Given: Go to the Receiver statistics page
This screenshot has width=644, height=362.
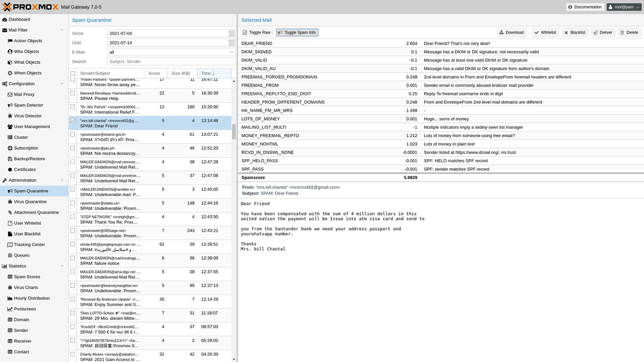Looking at the screenshot, I should coord(34,341).
